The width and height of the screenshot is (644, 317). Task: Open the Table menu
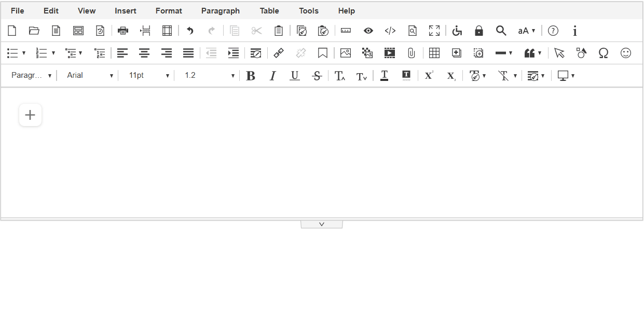tap(269, 11)
